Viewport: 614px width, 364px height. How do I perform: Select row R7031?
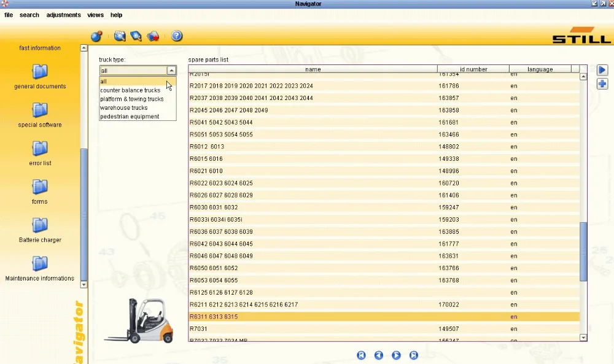pyautogui.click(x=384, y=328)
